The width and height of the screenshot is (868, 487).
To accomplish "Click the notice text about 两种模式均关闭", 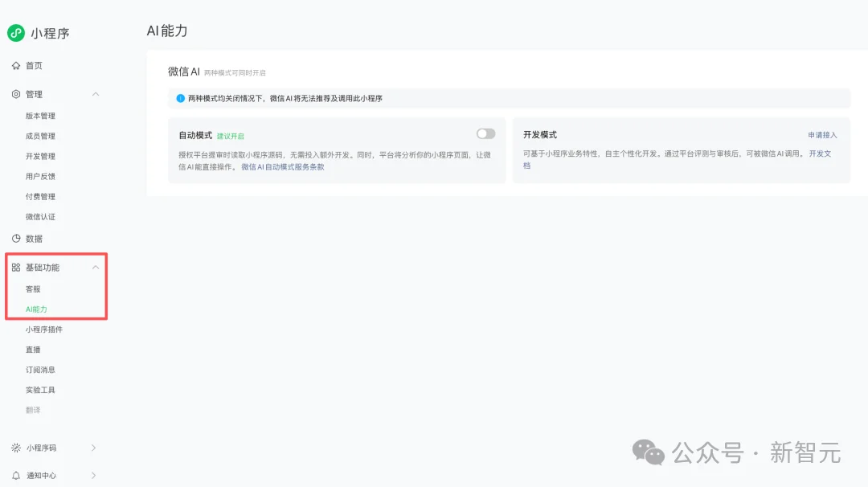I will 285,99.
